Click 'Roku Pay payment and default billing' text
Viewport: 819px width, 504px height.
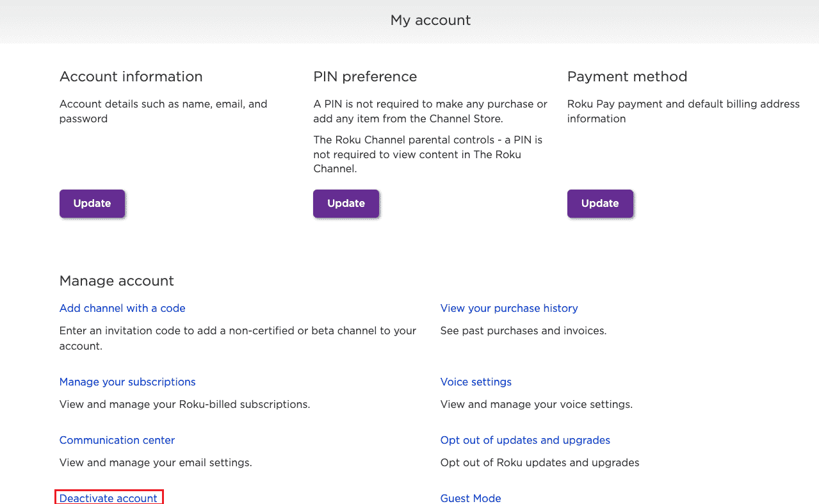pyautogui.click(x=683, y=111)
